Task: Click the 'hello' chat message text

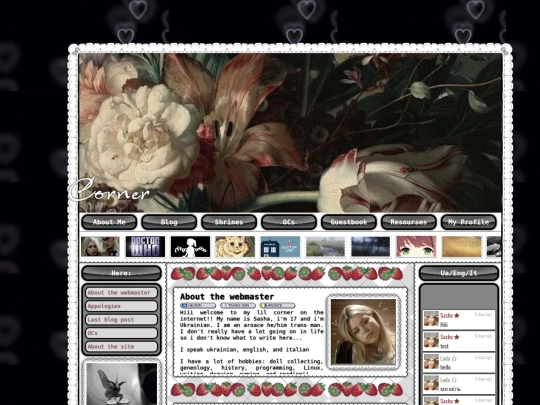Action: 445,367
